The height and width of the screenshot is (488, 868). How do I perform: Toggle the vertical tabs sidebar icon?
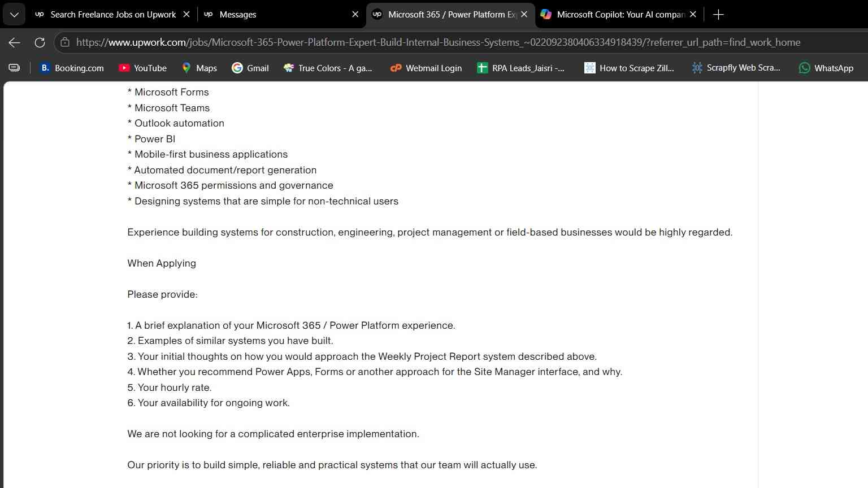14,68
